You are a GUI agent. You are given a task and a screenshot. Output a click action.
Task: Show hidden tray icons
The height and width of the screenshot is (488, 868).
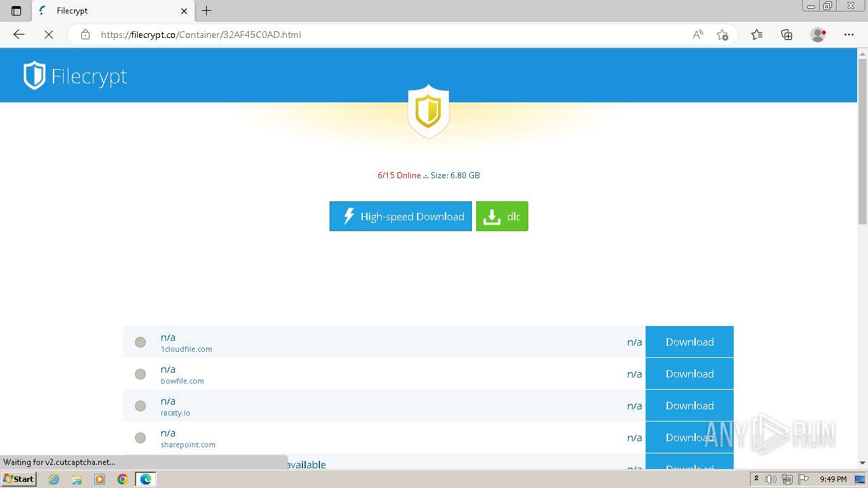coord(757,479)
